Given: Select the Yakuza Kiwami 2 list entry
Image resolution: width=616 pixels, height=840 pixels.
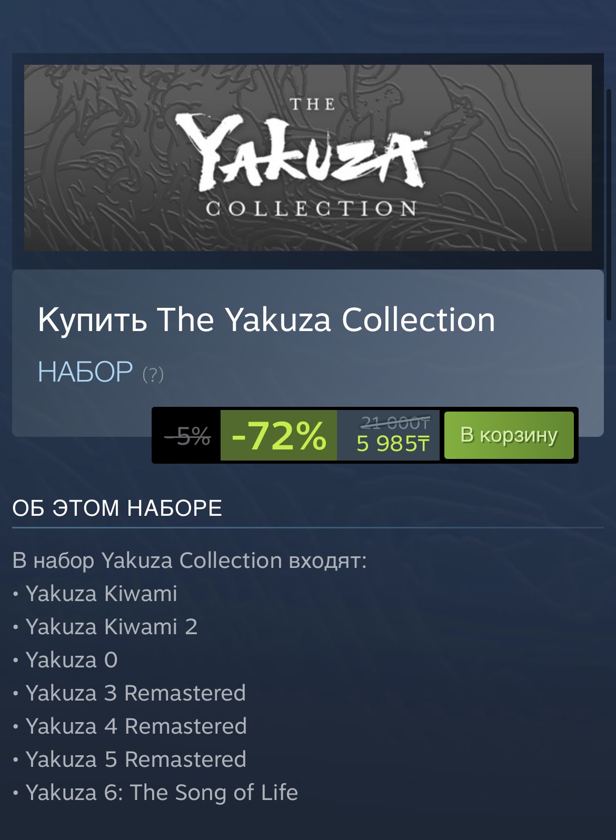Looking at the screenshot, I should (112, 627).
